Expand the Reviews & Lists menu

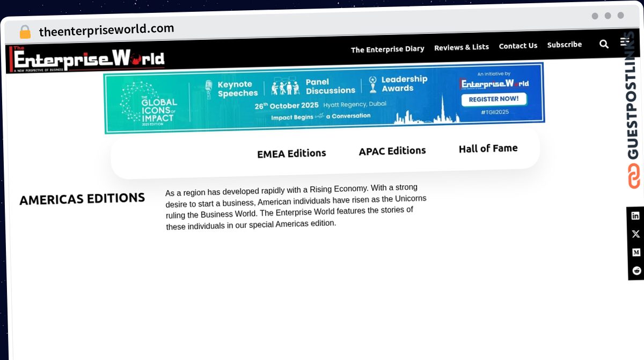[x=462, y=47]
